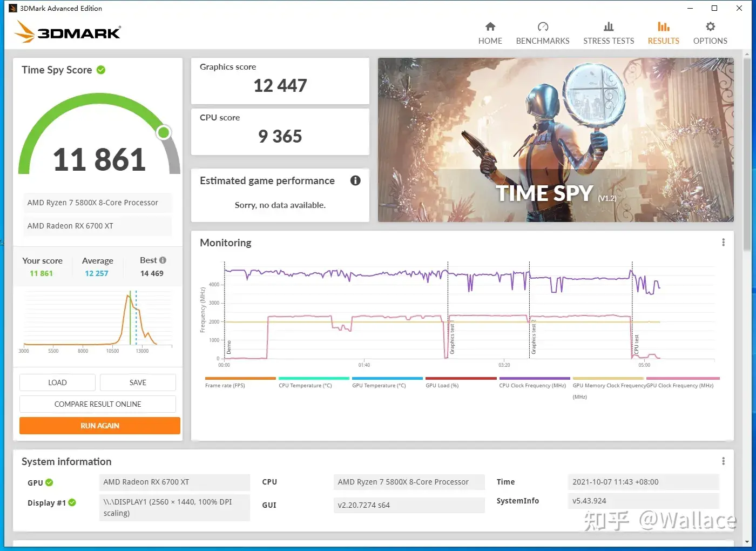This screenshot has width=756, height=551.
Task: Click the SAVE button
Action: coord(138,382)
